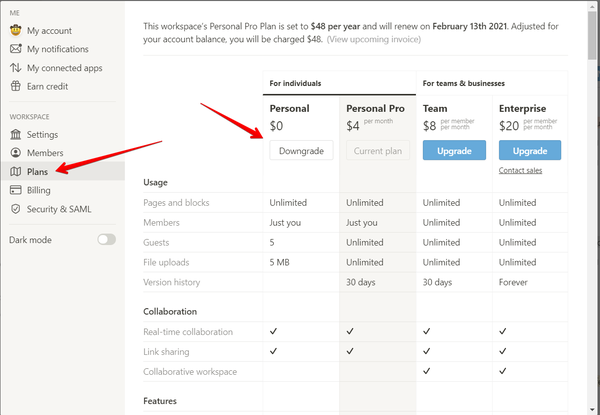Toggle Dark mode switch
Image resolution: width=600 pixels, height=415 pixels.
click(x=106, y=240)
